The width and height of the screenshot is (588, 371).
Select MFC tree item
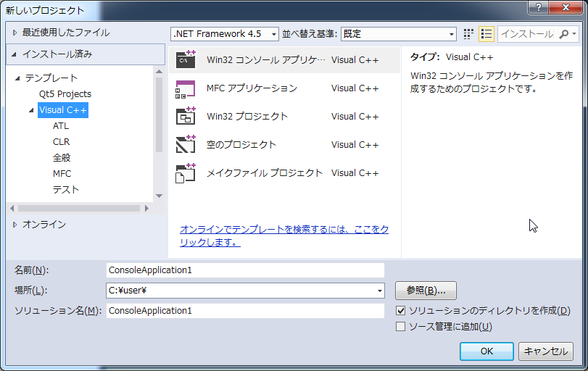click(62, 173)
